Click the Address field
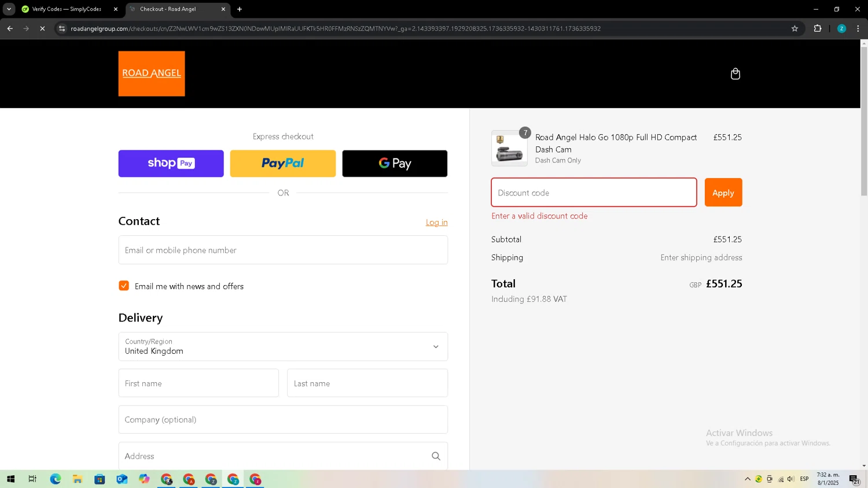The width and height of the screenshot is (868, 488). click(283, 456)
